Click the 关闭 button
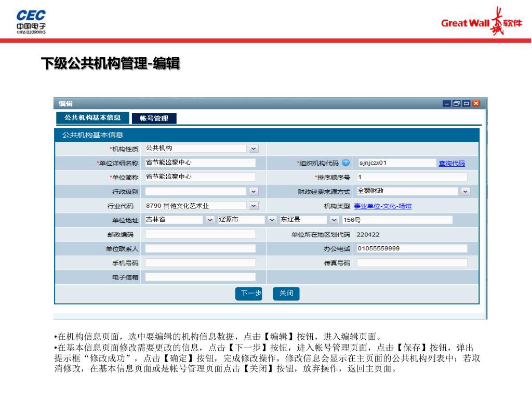Viewport: 532px width, 399px height. coord(286,293)
